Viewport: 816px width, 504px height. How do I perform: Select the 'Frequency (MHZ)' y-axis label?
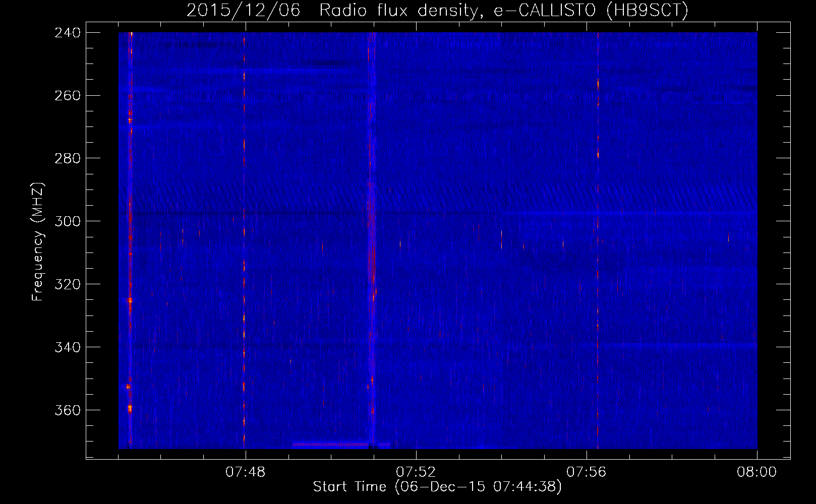pos(38,242)
